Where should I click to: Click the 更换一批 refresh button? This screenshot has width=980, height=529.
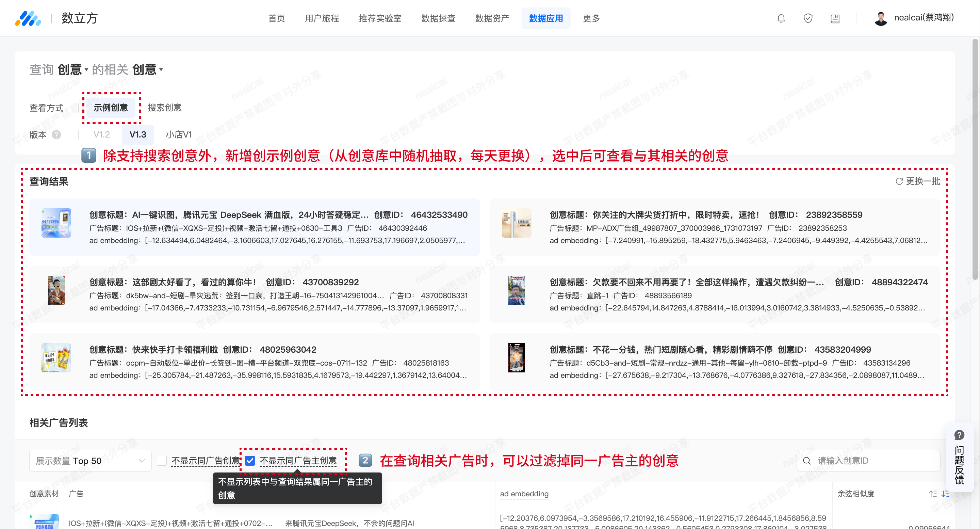pyautogui.click(x=918, y=181)
